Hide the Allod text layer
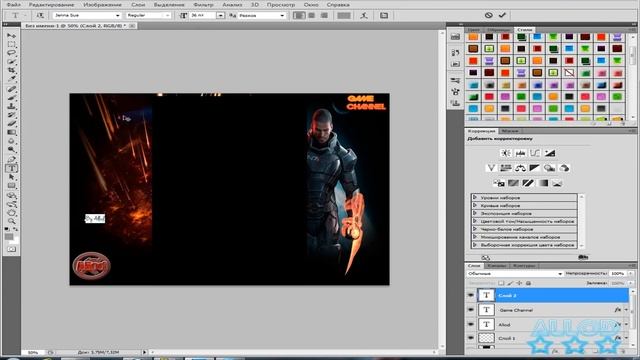This screenshot has height=360, width=640. coord(471,324)
